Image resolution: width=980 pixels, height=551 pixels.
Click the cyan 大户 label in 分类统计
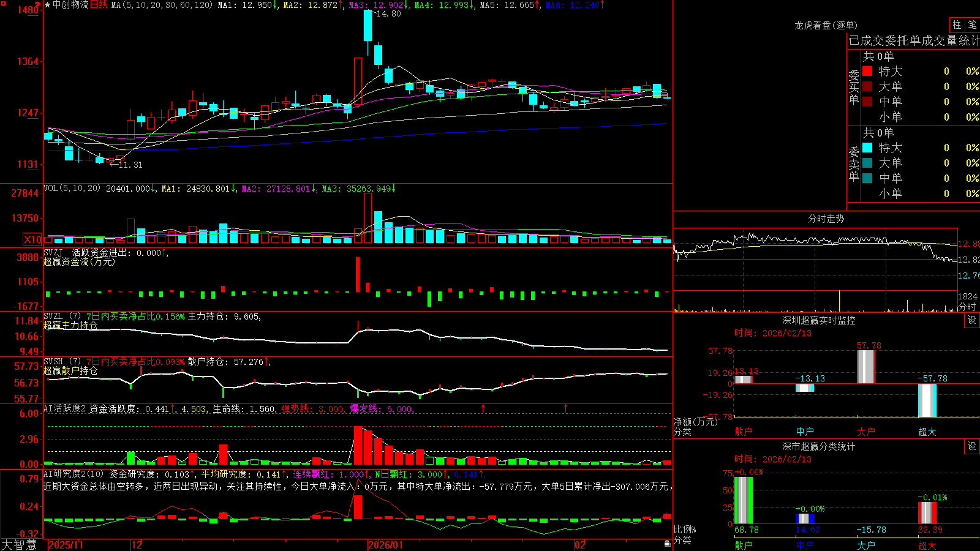[x=866, y=545]
